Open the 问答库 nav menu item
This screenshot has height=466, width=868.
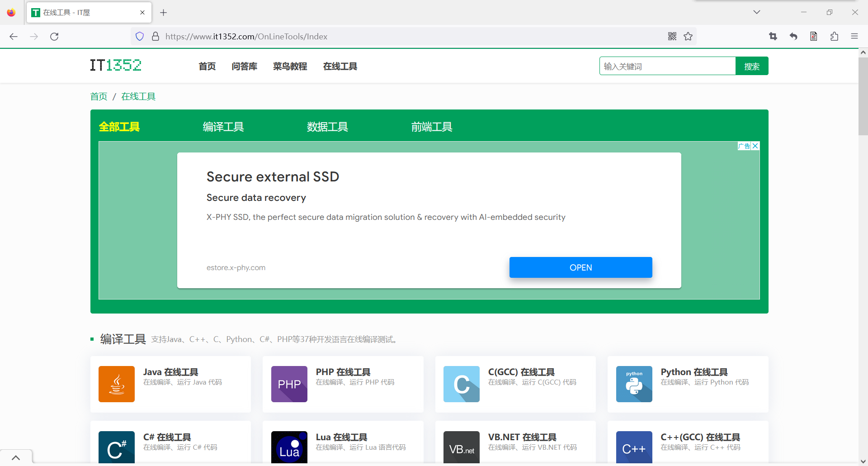pos(245,67)
